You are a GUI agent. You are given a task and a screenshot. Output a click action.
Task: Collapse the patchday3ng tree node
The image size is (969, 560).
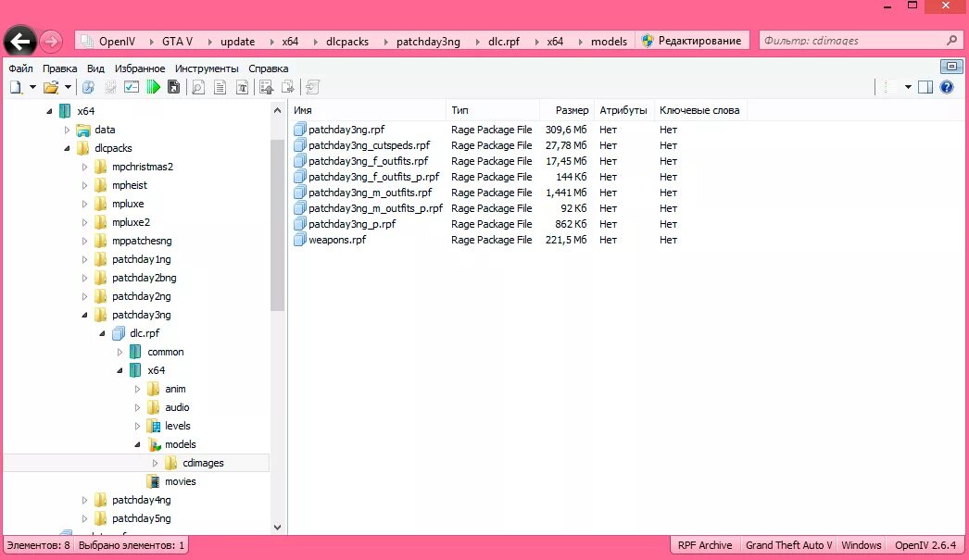point(84,315)
